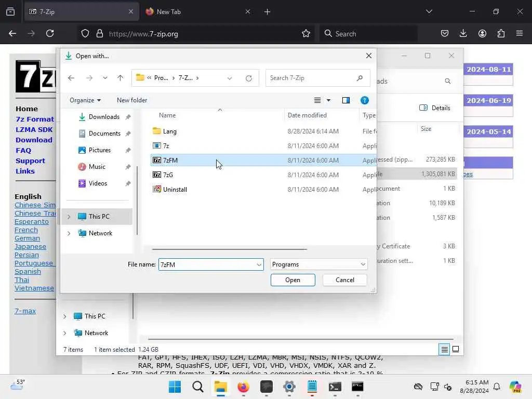Switch to the New Tab browser tab
This screenshot has width=532, height=399.
(198, 11)
